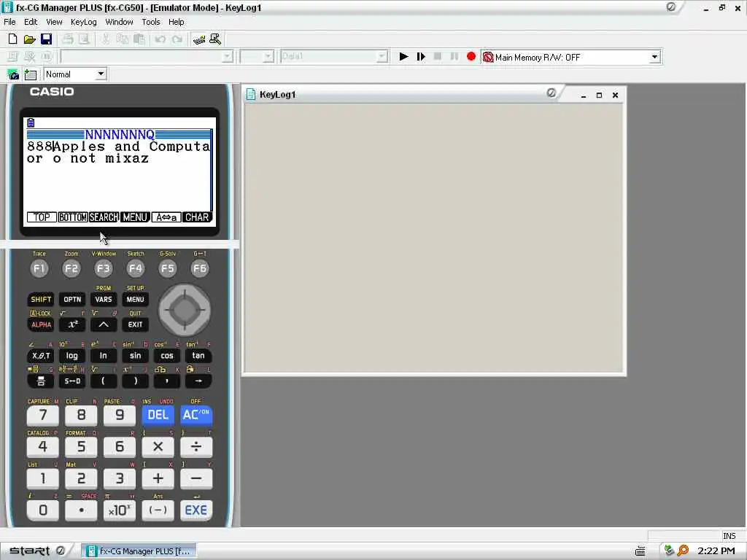This screenshot has height=560, width=747.
Task: Click the fraction key on calculator
Action: pos(41,381)
